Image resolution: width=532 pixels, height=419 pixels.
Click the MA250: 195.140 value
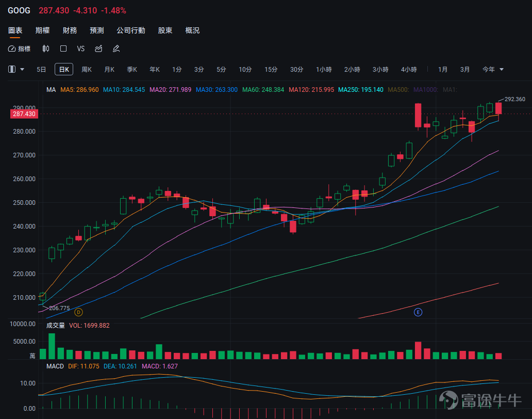tap(361, 90)
